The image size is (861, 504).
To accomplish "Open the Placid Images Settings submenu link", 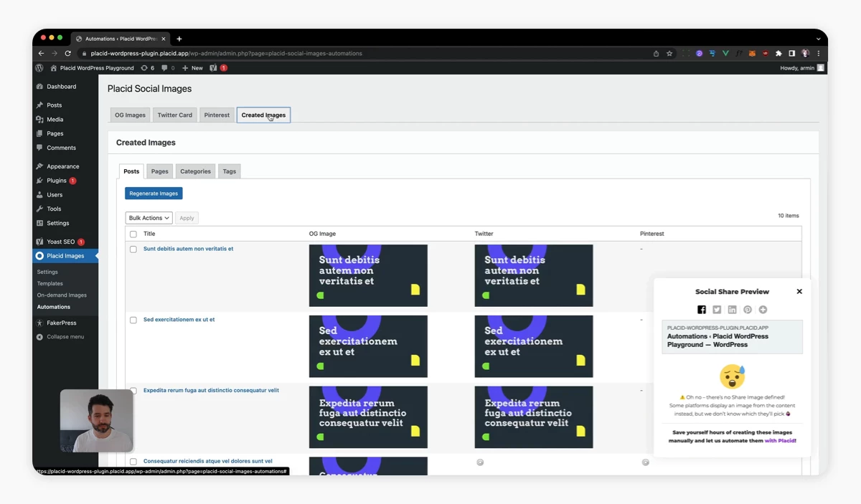I will pyautogui.click(x=47, y=272).
